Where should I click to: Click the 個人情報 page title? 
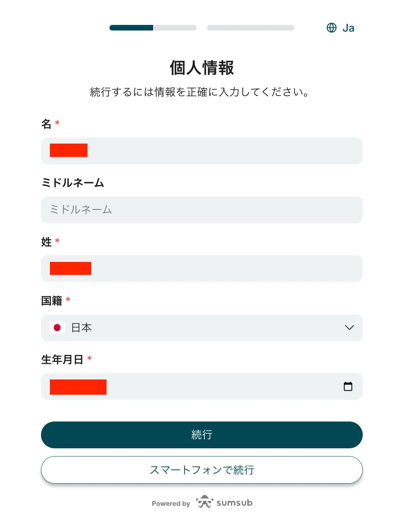pyautogui.click(x=201, y=68)
